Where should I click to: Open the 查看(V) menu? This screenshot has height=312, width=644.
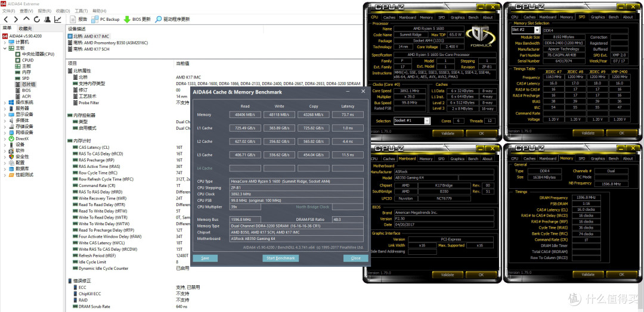click(x=26, y=11)
